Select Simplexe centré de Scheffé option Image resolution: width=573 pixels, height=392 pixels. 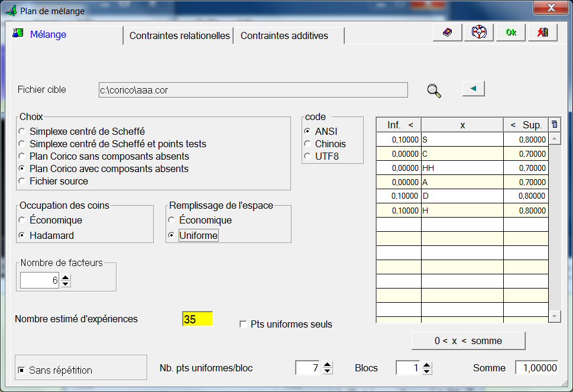(x=22, y=131)
